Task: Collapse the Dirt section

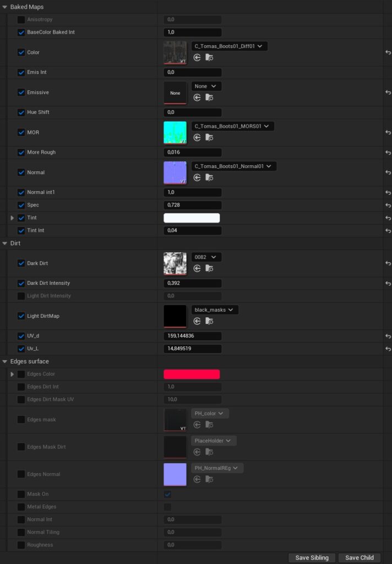Action: [4, 243]
